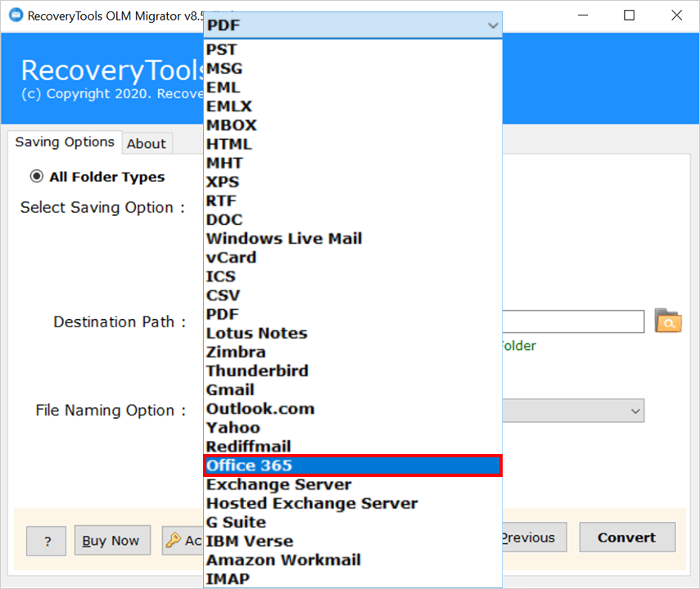700x589 pixels.
Task: Select IMAP at the list bottom
Action: point(353,578)
